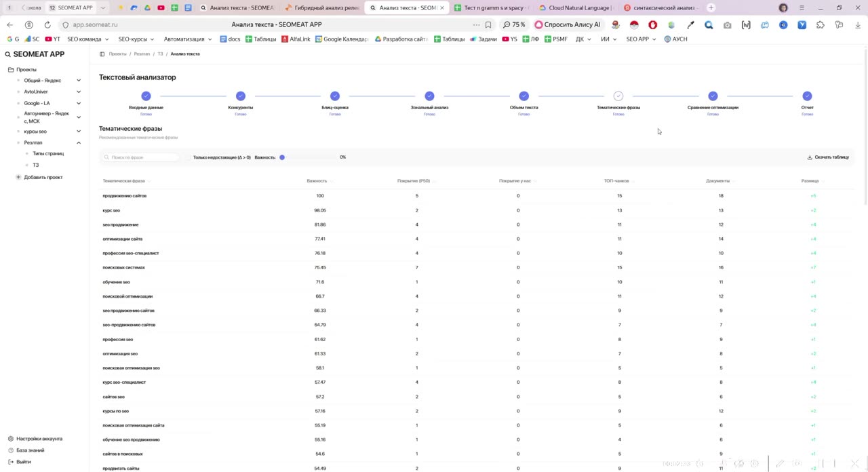Switch to the 'синтаксический анализ' tab

pyautogui.click(x=660, y=7)
